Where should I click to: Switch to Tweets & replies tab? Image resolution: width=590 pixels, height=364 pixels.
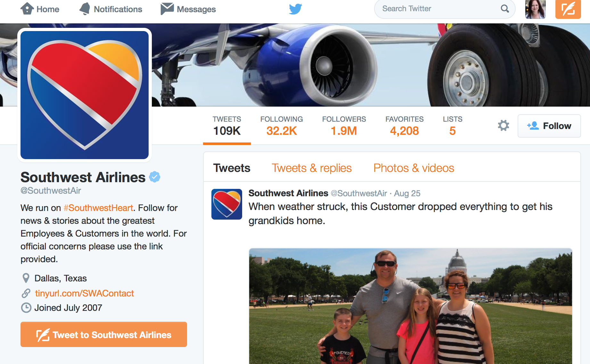pos(311,168)
